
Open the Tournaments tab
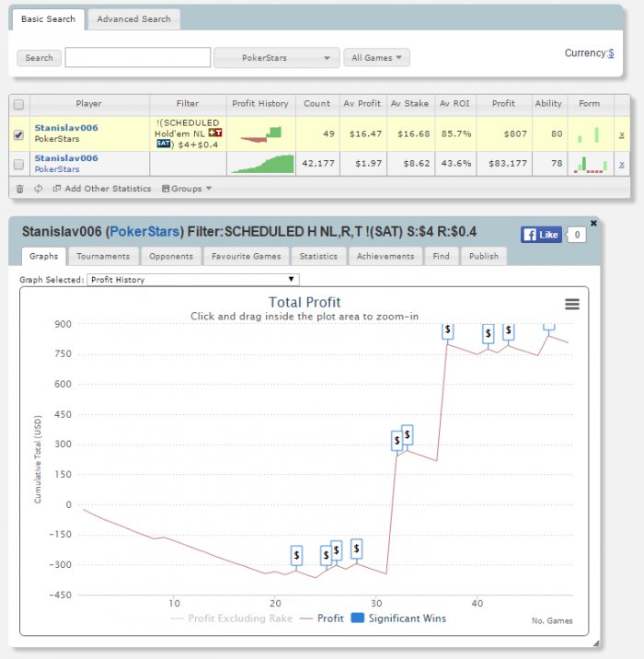click(x=103, y=256)
